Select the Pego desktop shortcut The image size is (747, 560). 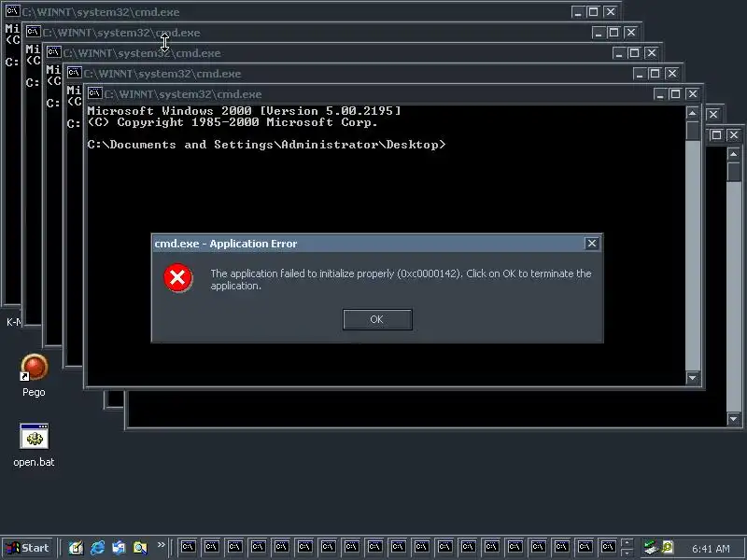34,376
